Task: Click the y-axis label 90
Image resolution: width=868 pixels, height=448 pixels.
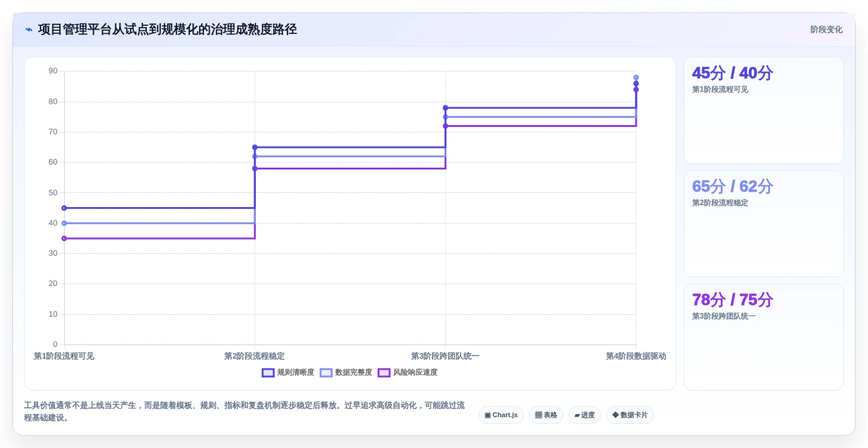Action: pos(53,71)
